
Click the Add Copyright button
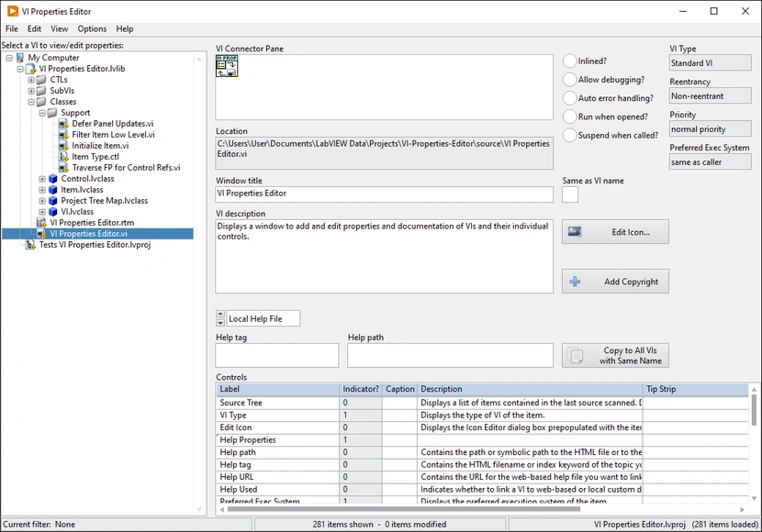click(615, 281)
